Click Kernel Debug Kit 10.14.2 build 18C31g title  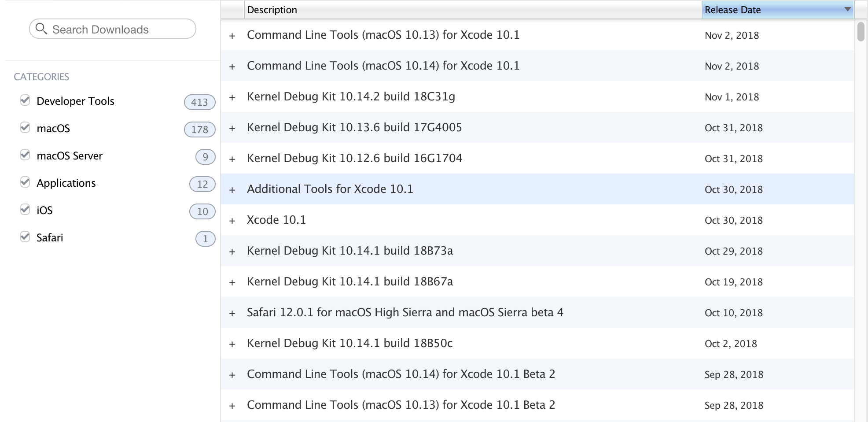pyautogui.click(x=351, y=96)
